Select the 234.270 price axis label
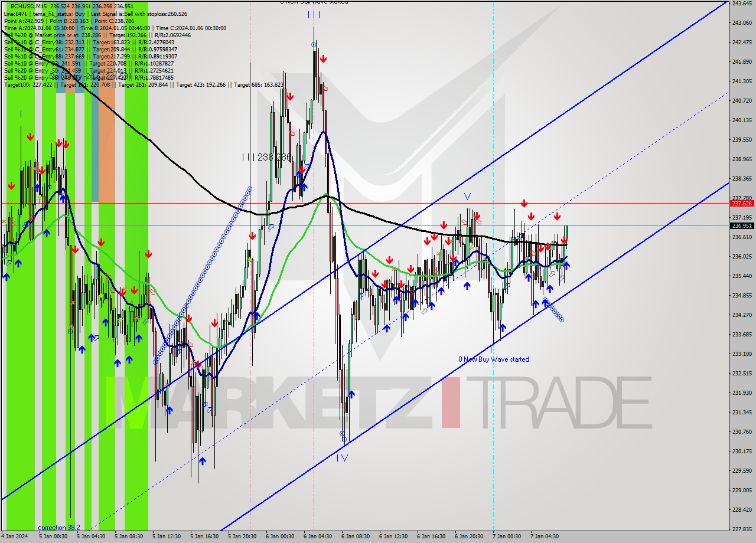This screenshot has height=543, width=756. point(742,315)
